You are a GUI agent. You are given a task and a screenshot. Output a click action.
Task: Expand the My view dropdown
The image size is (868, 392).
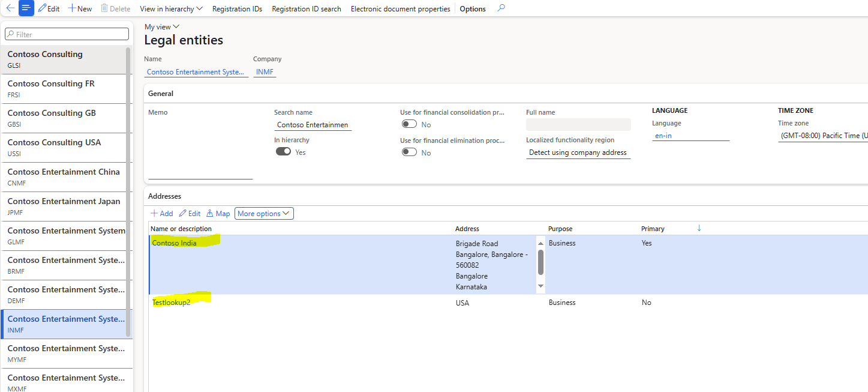point(162,26)
